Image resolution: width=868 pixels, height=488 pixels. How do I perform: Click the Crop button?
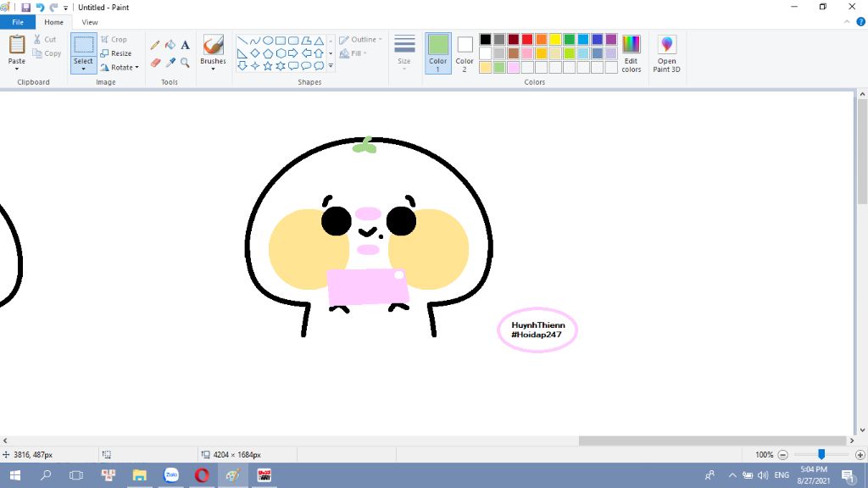tap(114, 40)
